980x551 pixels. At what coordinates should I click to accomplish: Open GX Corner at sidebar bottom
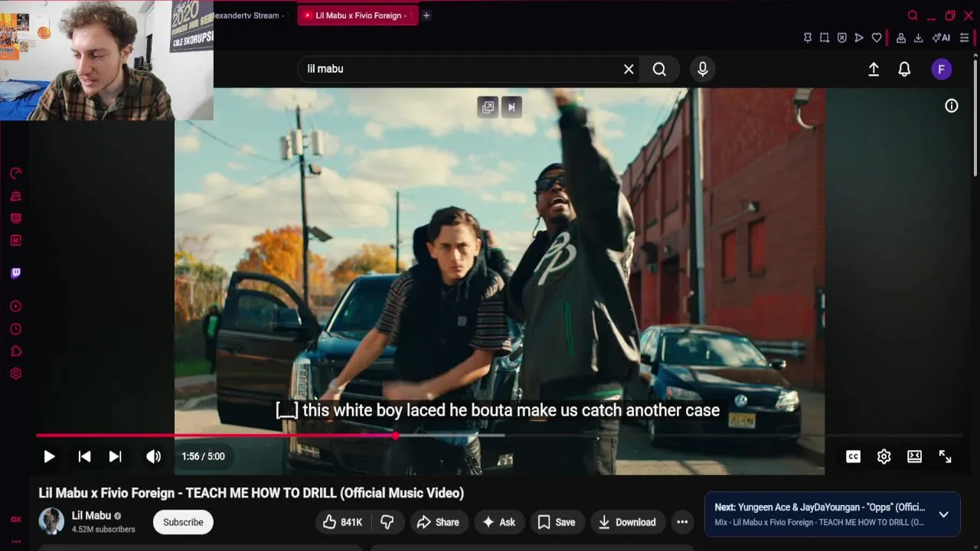tap(15, 520)
